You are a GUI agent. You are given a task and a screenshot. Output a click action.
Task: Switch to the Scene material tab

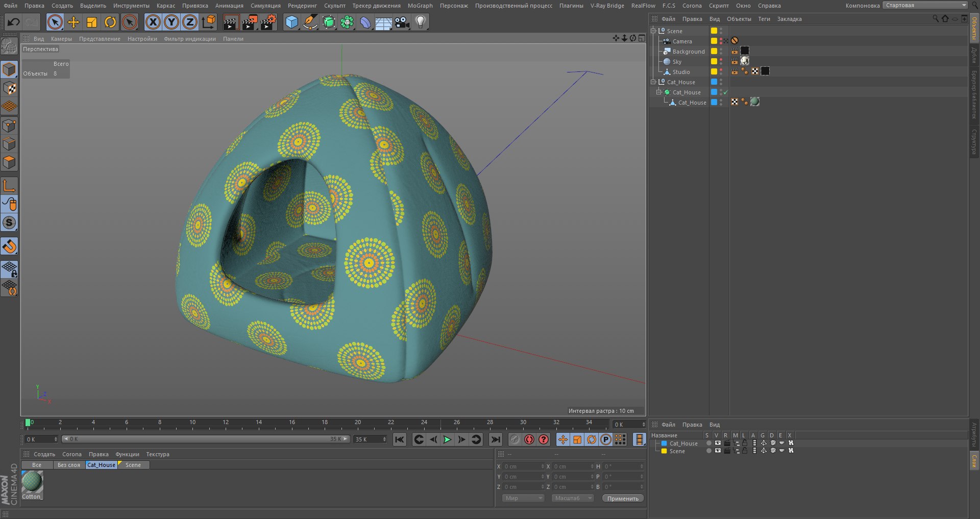pos(133,465)
